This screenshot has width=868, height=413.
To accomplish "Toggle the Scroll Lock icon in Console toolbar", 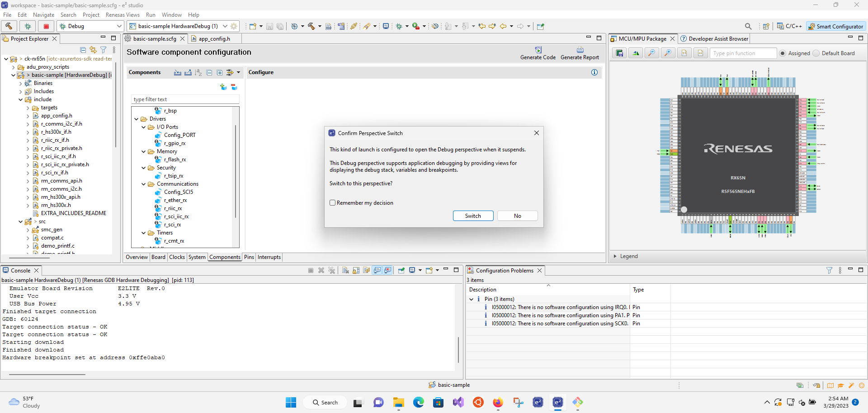I will point(356,270).
